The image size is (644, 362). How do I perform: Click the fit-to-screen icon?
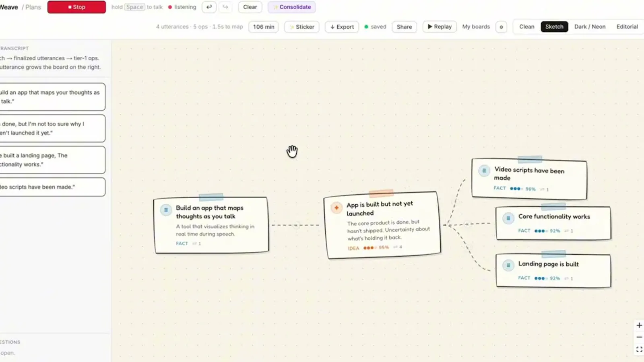[x=639, y=349]
